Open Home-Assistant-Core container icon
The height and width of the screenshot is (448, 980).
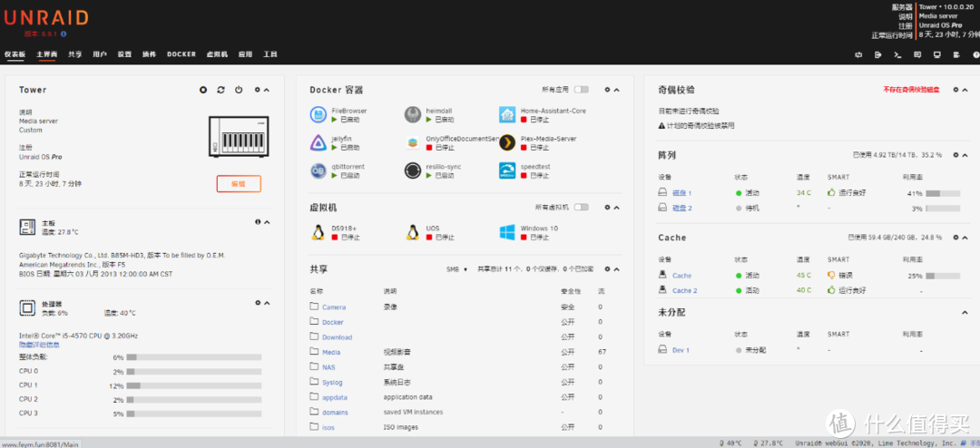point(507,114)
